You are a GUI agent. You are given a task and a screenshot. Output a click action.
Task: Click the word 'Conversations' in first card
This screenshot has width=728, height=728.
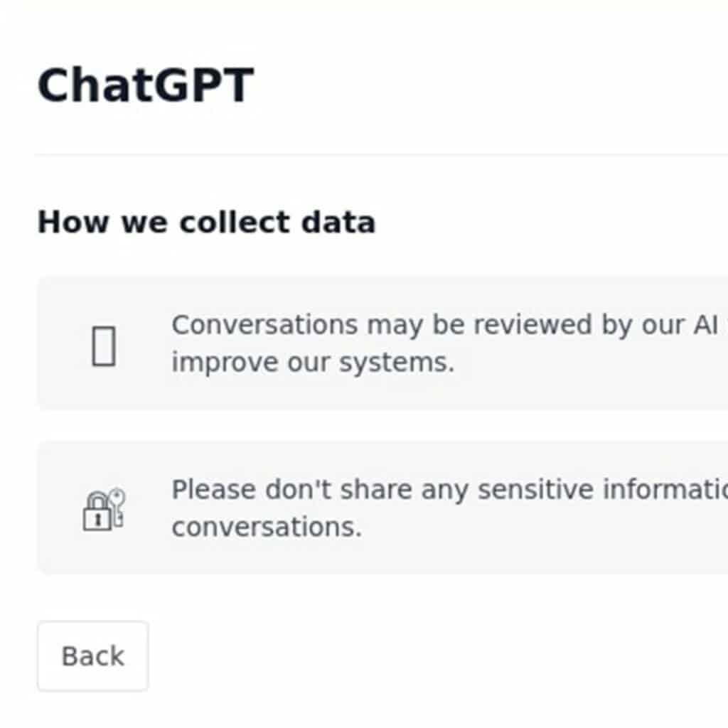(x=264, y=324)
